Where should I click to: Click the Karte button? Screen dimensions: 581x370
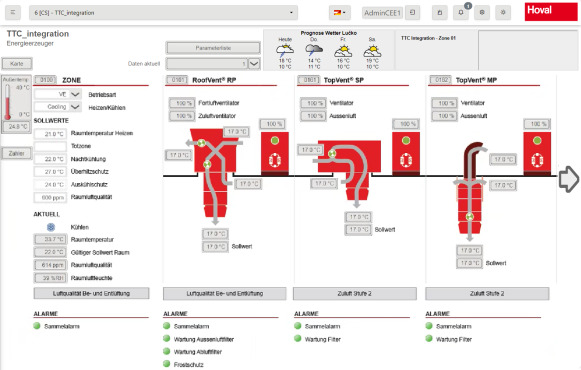tap(17, 64)
